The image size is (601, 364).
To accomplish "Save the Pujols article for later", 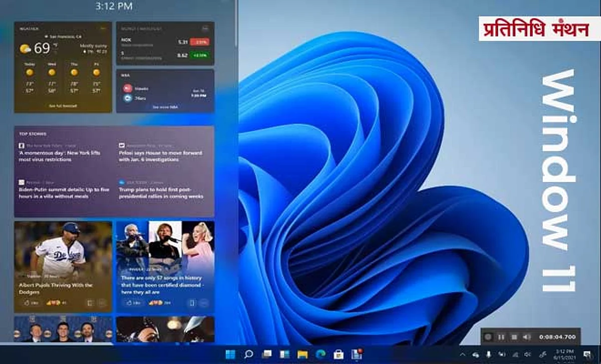I will (x=90, y=303).
